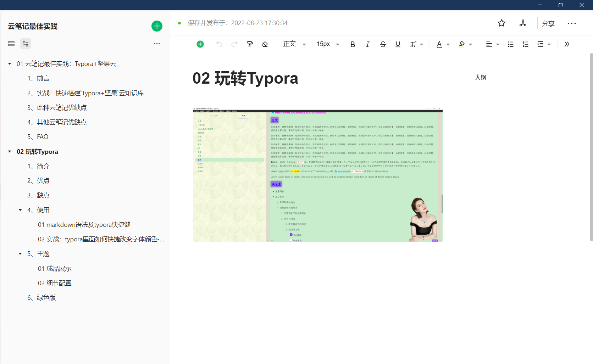Toggle underline formatting
The width and height of the screenshot is (593, 364).
point(398,44)
